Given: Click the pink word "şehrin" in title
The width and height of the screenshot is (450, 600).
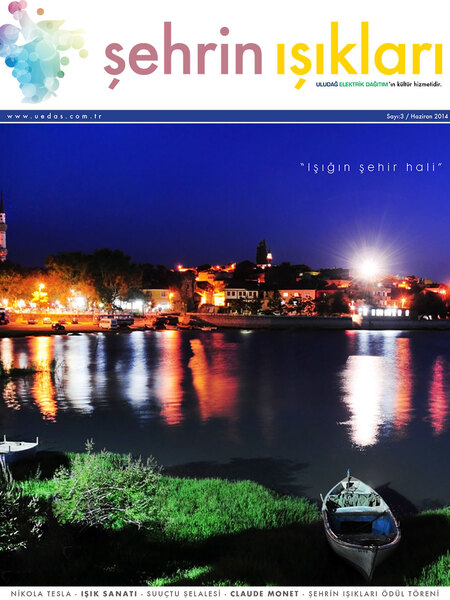Looking at the screenshot, I should click(183, 55).
